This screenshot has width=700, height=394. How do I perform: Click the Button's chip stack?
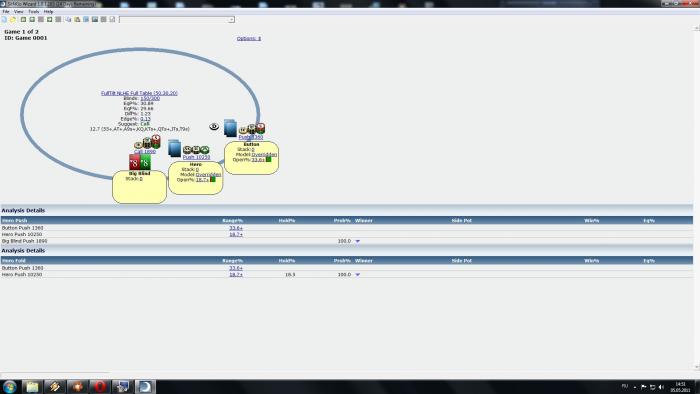[x=252, y=129]
